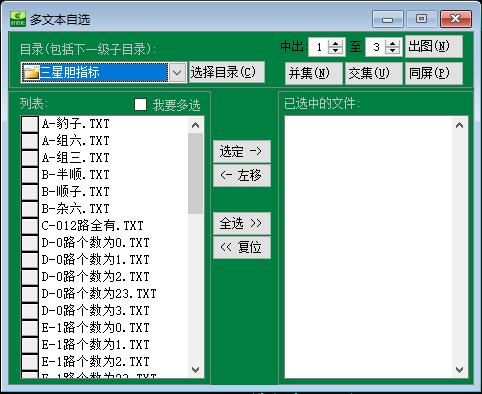Click the 至 value field showing 3
Image resolution: width=482 pixels, height=394 pixels.
(376, 47)
